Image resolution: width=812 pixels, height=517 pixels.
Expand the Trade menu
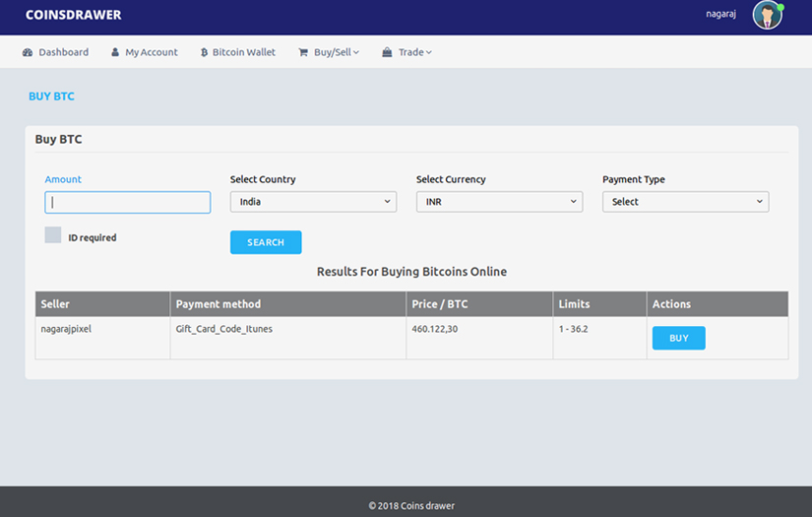coord(407,52)
